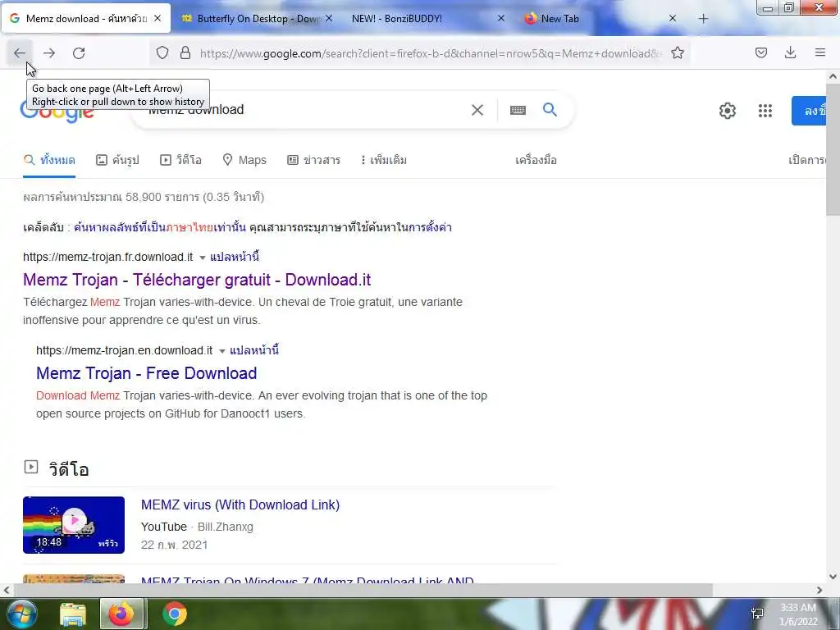Click the YouTube source label of MEMZ video

164,527
